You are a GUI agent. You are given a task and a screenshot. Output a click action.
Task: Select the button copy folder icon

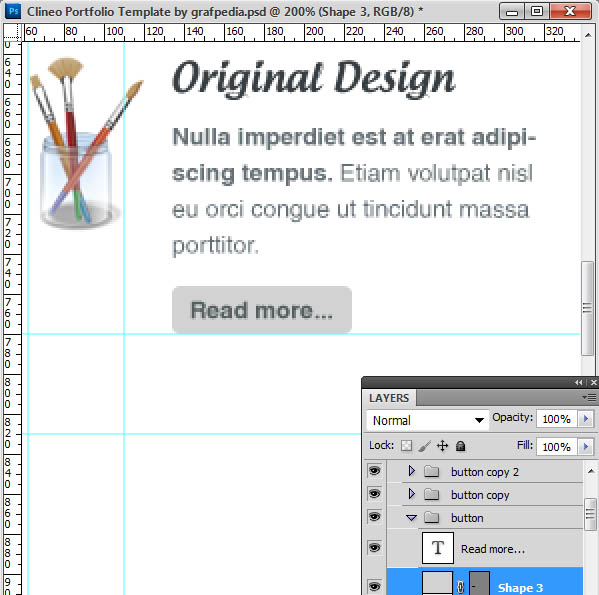point(431,495)
